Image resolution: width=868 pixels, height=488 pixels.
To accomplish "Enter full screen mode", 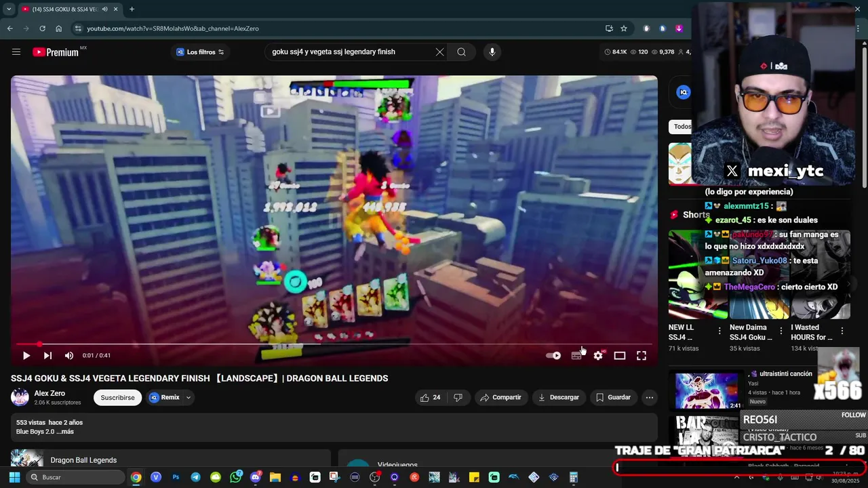I will coord(642,355).
